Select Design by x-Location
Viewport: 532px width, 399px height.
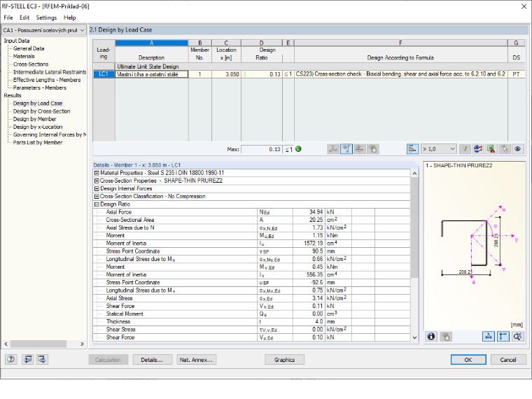38,127
